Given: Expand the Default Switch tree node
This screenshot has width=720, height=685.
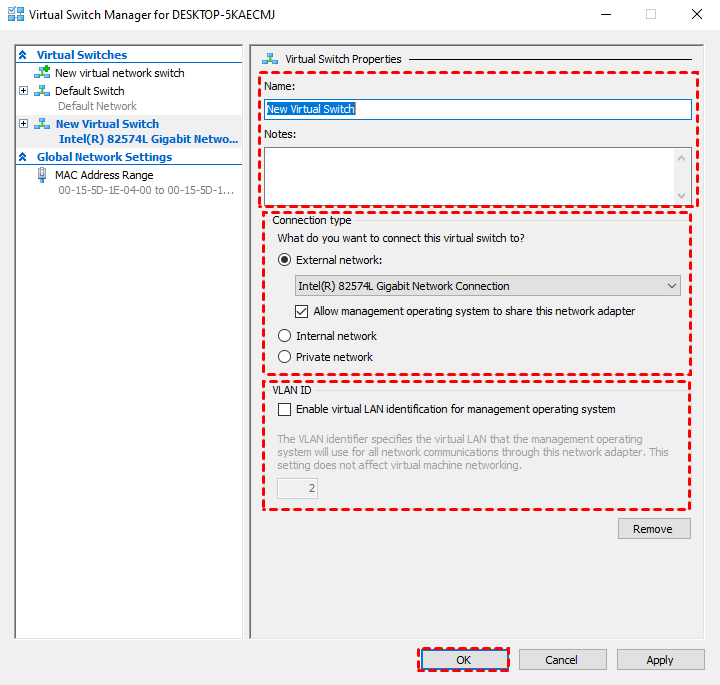Looking at the screenshot, I should (x=23, y=90).
